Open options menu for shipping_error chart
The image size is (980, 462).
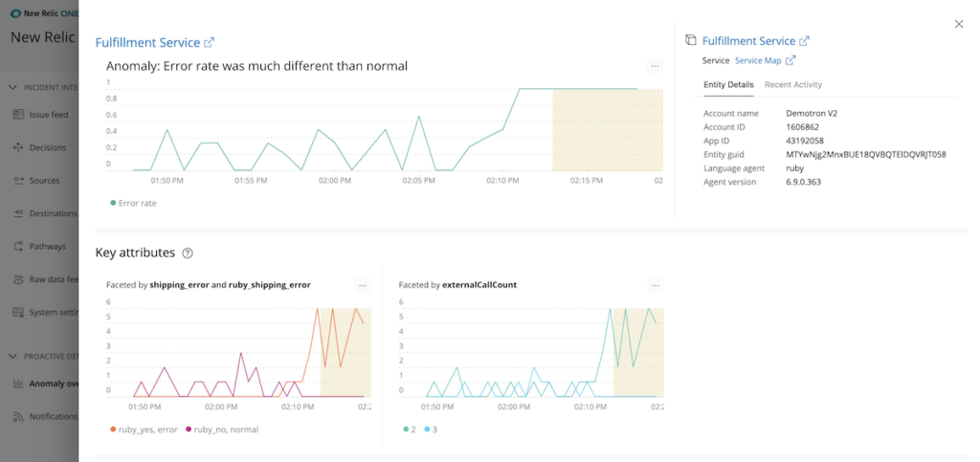tap(363, 285)
